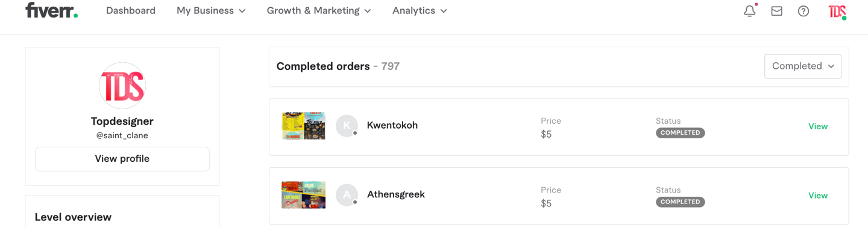View the Kwentokoh order
This screenshot has height=227, width=868.
[818, 126]
